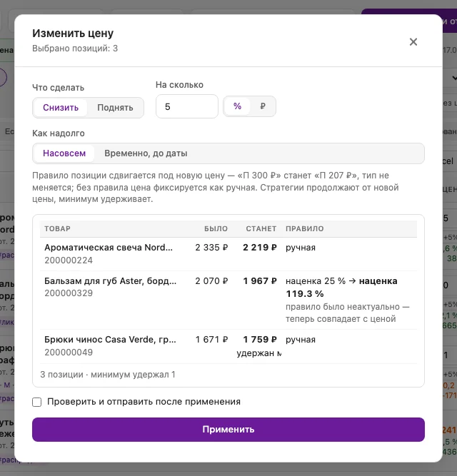Click note правило было неактуально
Image resolution: width=457 pixels, height=476 pixels.
(347, 313)
